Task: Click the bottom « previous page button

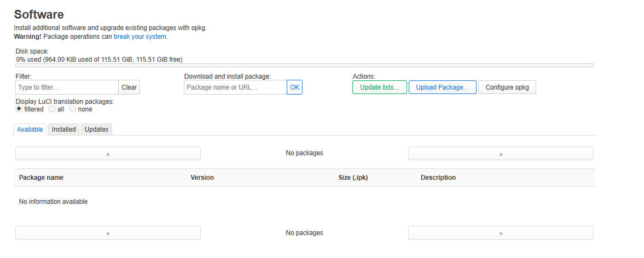Action: [x=108, y=233]
